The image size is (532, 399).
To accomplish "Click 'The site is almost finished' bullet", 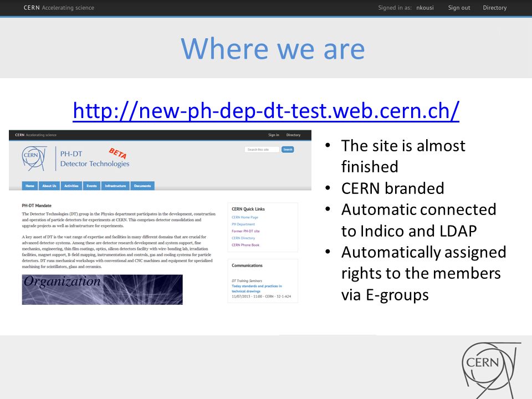I will tap(403, 156).
